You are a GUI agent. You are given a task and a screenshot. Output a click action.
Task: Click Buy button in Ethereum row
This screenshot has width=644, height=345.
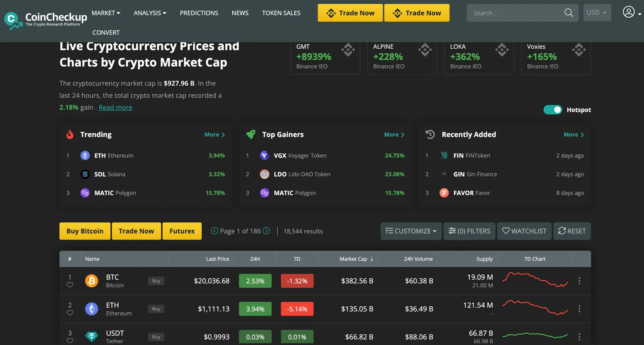point(156,309)
